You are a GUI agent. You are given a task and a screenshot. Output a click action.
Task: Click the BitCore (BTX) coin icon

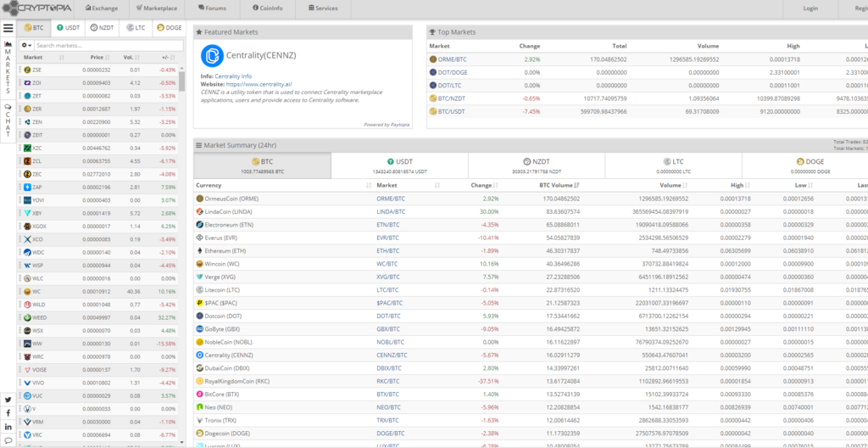point(200,395)
